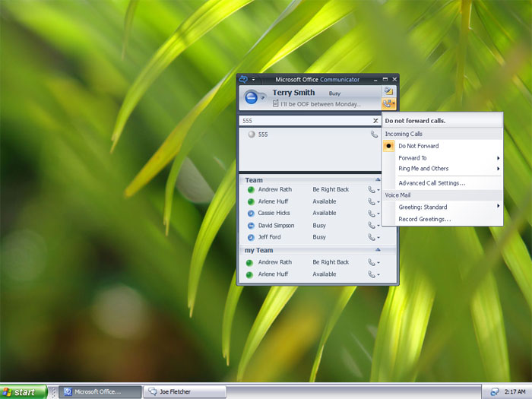Open call options arrow next to Jeff Ford
Image resolution: width=532 pixels, height=399 pixels.
click(x=378, y=238)
